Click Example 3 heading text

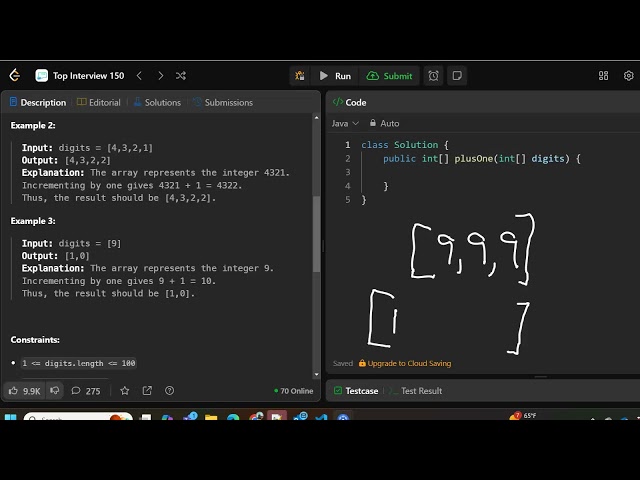pos(33,221)
